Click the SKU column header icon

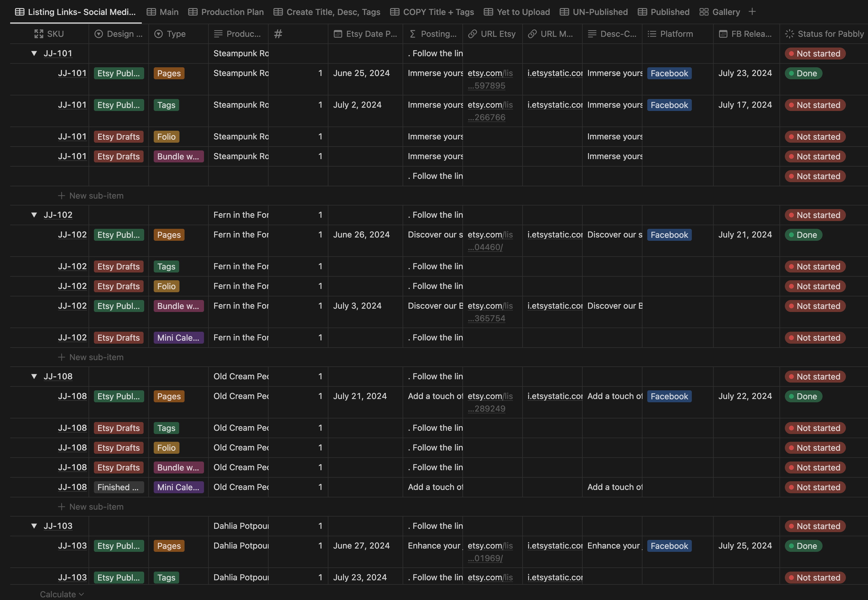pyautogui.click(x=39, y=34)
